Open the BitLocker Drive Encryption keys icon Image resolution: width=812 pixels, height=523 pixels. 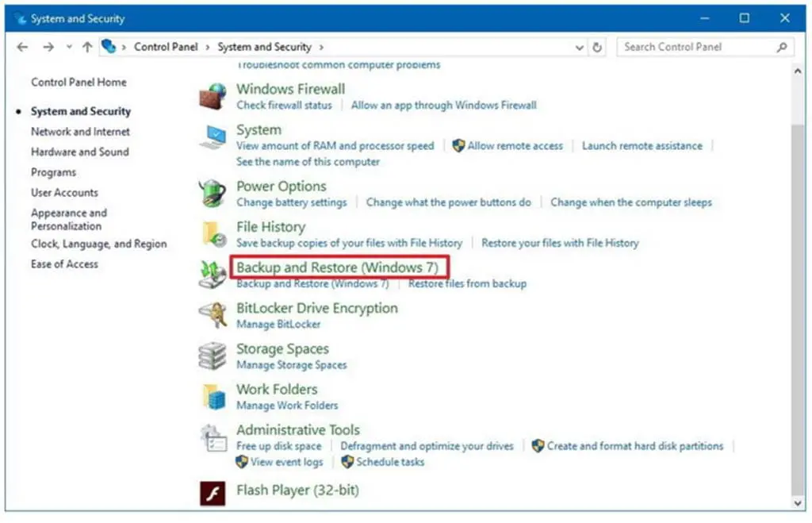pyautogui.click(x=212, y=316)
